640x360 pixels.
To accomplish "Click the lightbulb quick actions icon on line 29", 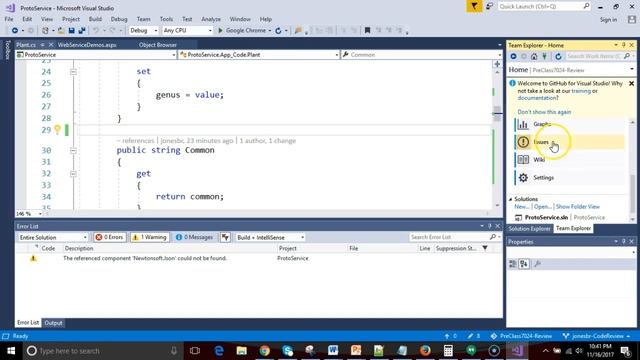I will 58,130.
